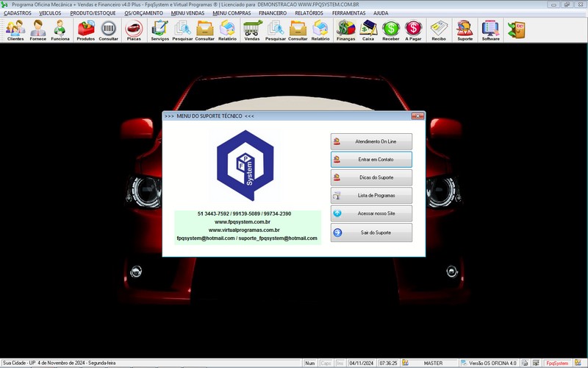The image size is (588, 368).
Task: Click the 07:36:25 clock in status bar
Action: (388, 363)
